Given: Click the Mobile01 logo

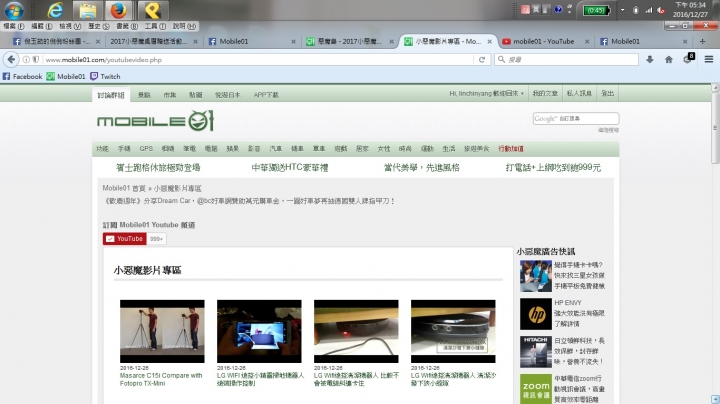Looking at the screenshot, I should click(156, 120).
